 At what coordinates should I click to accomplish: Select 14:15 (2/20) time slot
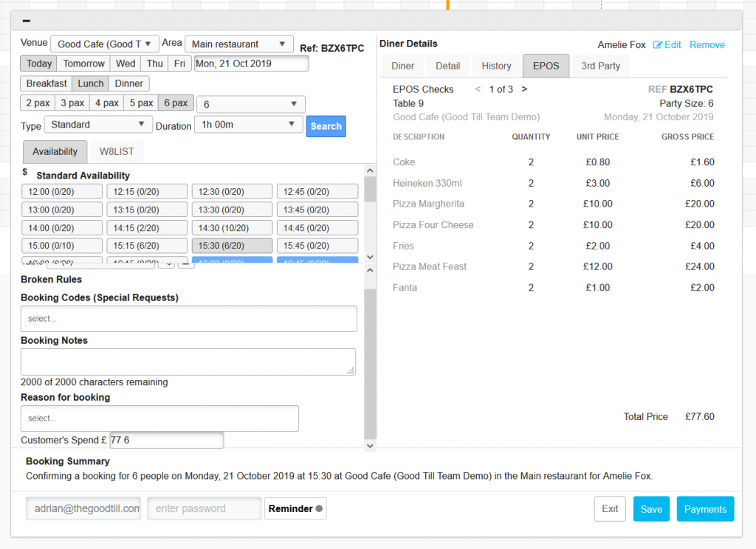tap(147, 227)
